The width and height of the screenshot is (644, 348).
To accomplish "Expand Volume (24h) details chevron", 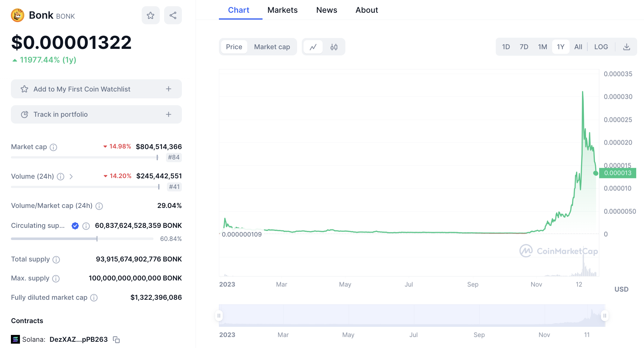I will pyautogui.click(x=71, y=177).
